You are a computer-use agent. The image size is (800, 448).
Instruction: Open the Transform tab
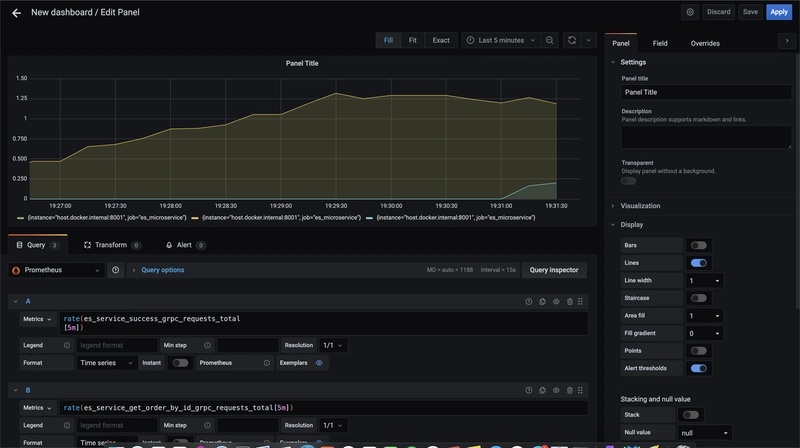point(112,245)
